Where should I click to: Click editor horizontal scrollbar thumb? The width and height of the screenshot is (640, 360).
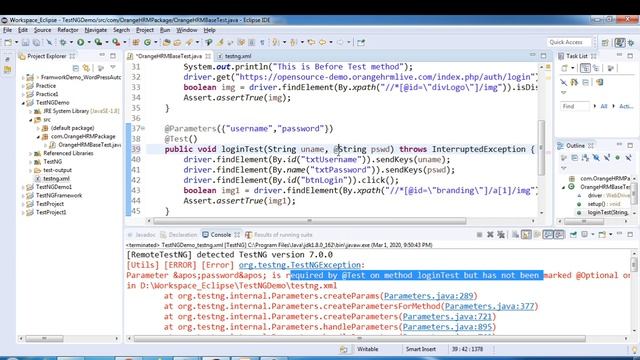[x=310, y=221]
